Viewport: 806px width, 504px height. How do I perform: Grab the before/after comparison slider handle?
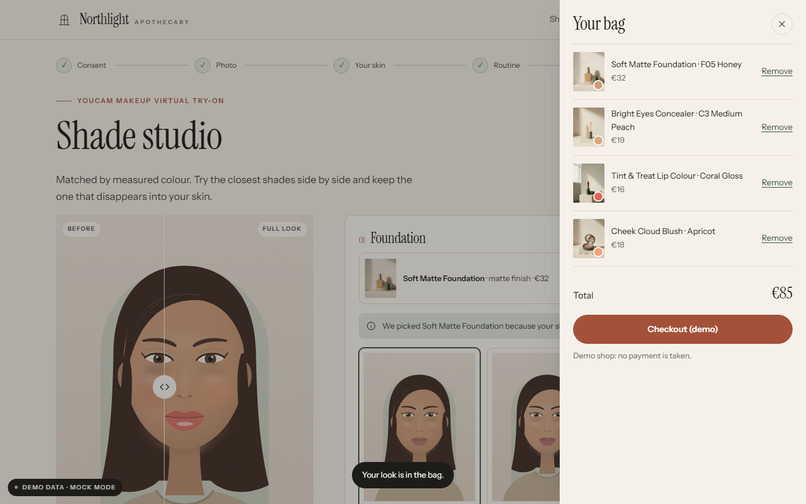coord(164,387)
